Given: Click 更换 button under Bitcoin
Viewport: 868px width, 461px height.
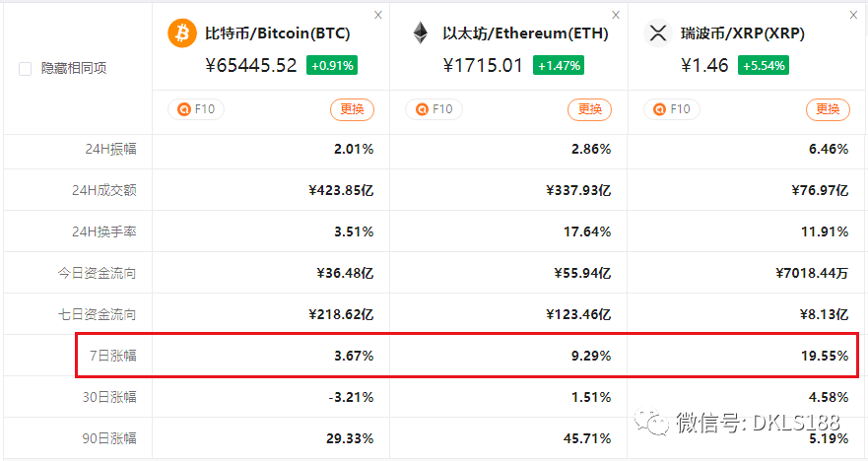Looking at the screenshot, I should pos(352,109).
